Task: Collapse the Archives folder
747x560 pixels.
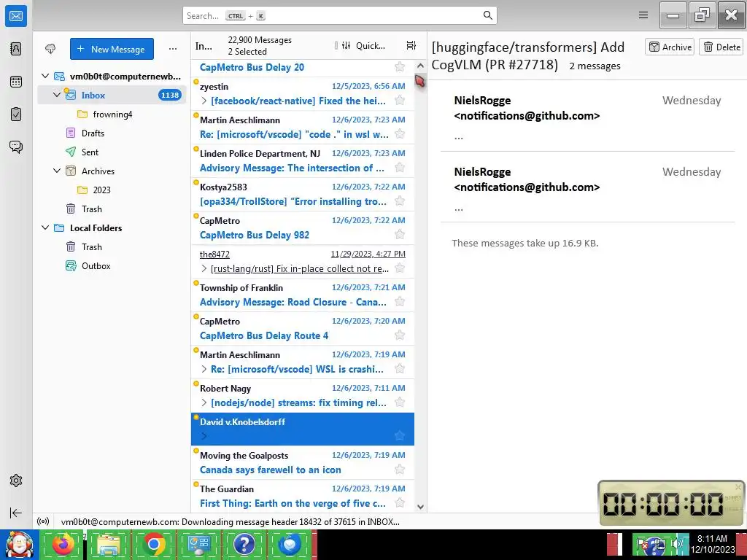Action: (x=57, y=171)
